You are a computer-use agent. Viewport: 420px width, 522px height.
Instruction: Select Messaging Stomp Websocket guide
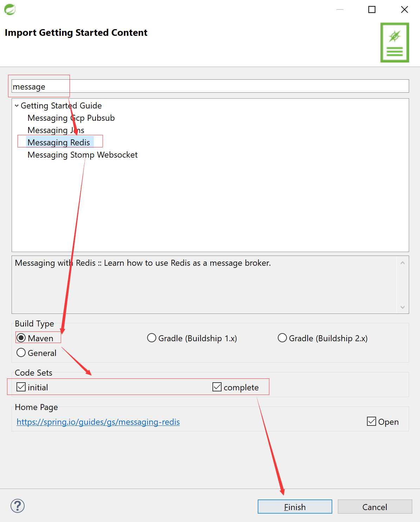coord(83,155)
